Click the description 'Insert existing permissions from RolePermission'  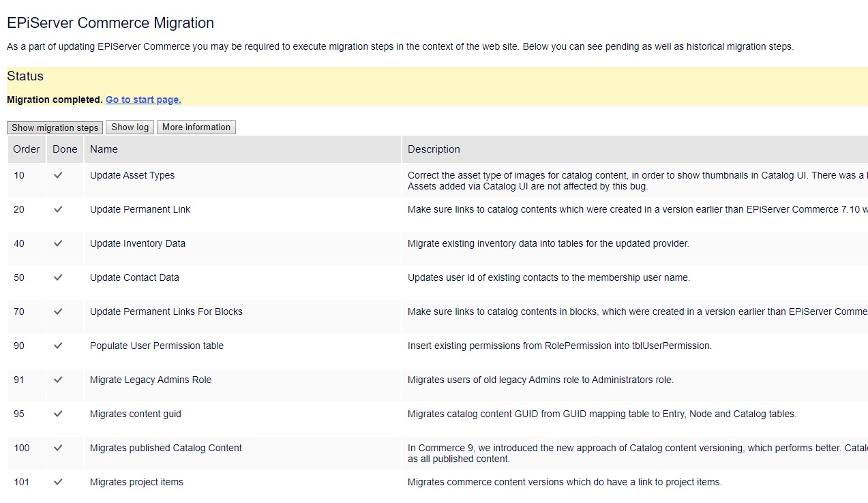coord(560,346)
